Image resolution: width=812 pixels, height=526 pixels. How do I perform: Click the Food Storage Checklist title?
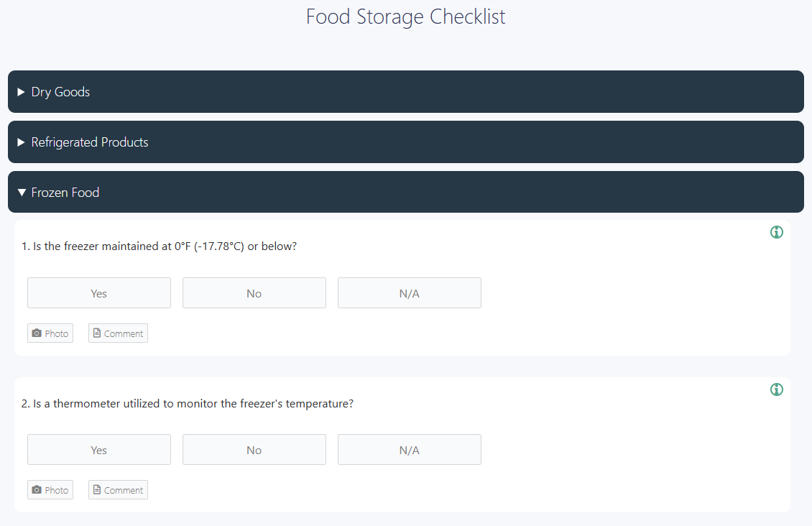pos(405,17)
